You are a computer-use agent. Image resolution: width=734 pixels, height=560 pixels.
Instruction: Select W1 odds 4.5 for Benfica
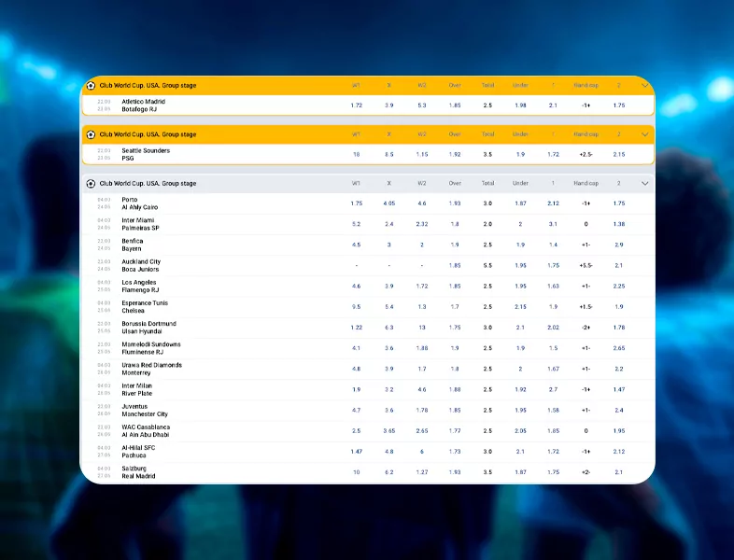356,245
